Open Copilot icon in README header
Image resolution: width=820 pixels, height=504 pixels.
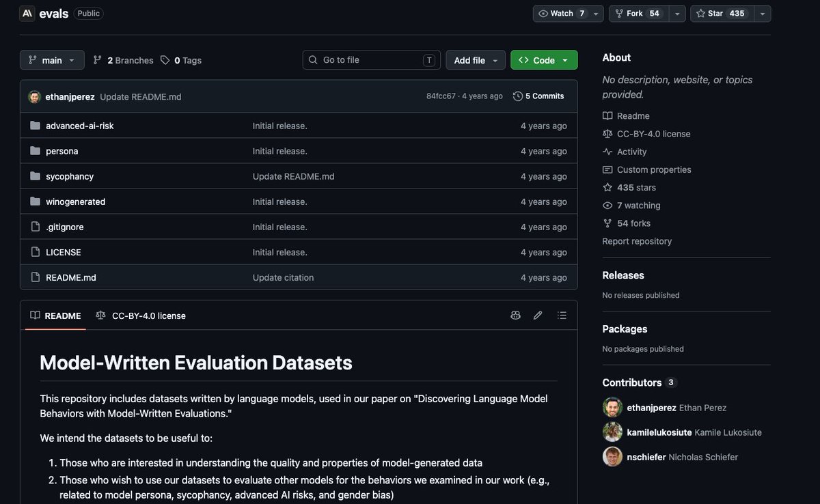(x=515, y=316)
